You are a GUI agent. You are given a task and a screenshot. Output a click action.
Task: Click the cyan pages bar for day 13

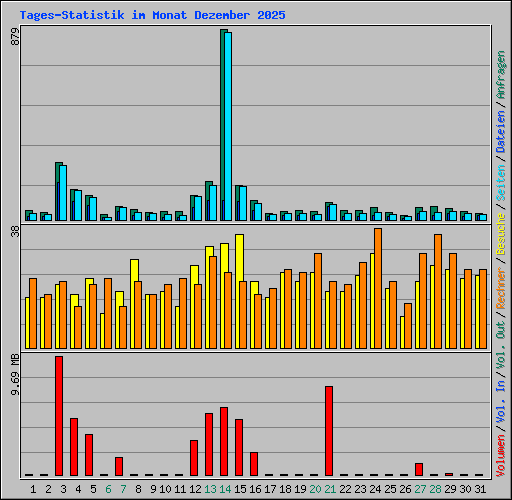pyautogui.click(x=213, y=203)
